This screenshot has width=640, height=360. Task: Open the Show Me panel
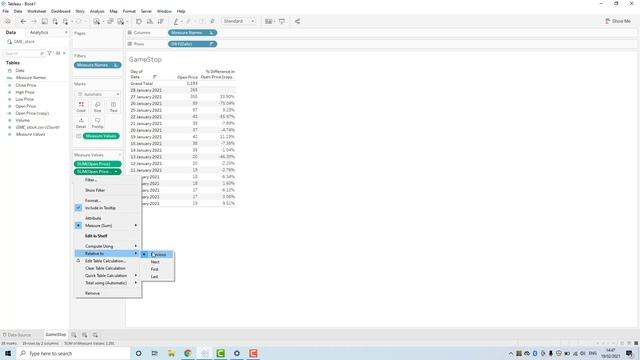[618, 21]
